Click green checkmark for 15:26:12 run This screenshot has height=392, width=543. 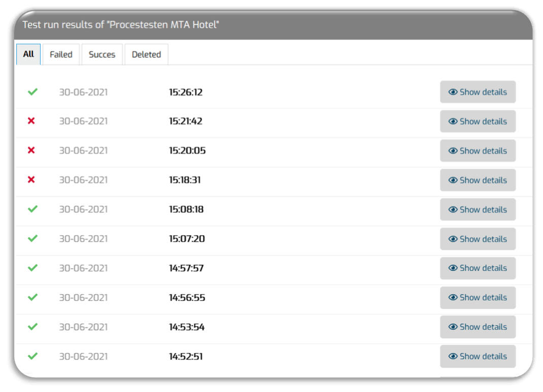[x=32, y=92]
